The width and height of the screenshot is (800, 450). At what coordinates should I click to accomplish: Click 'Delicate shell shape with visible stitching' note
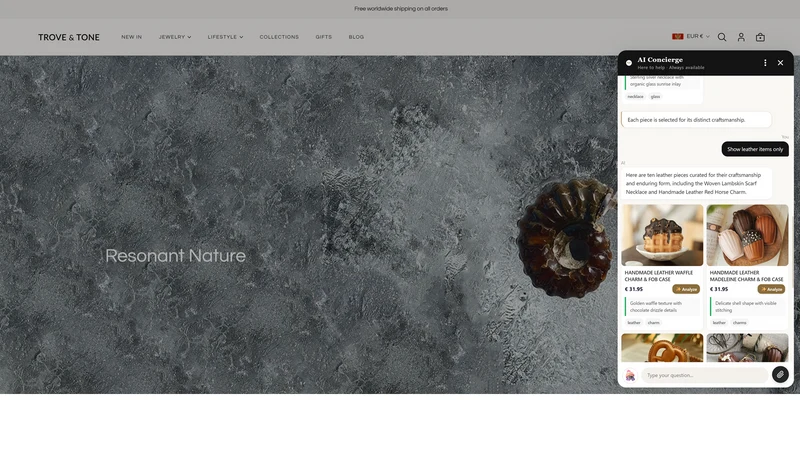pos(747,307)
